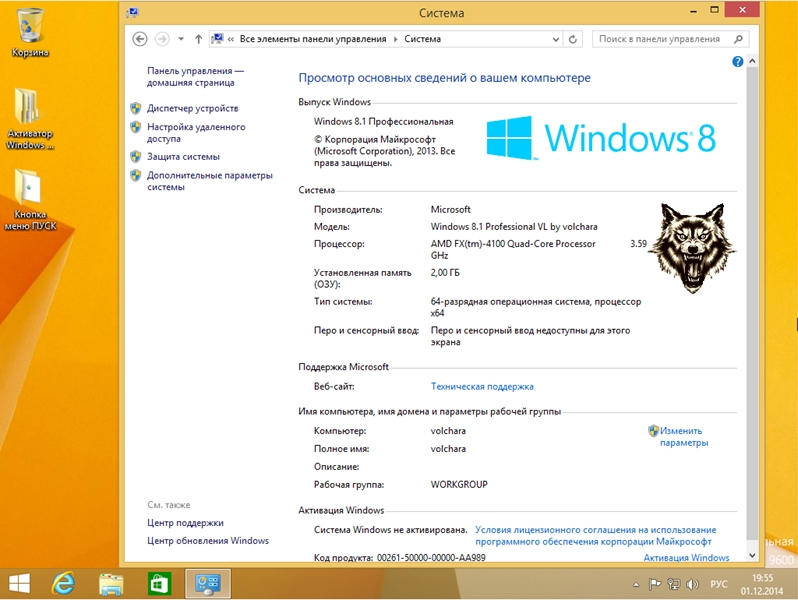Click the Control Panel taskbar button

click(208, 583)
